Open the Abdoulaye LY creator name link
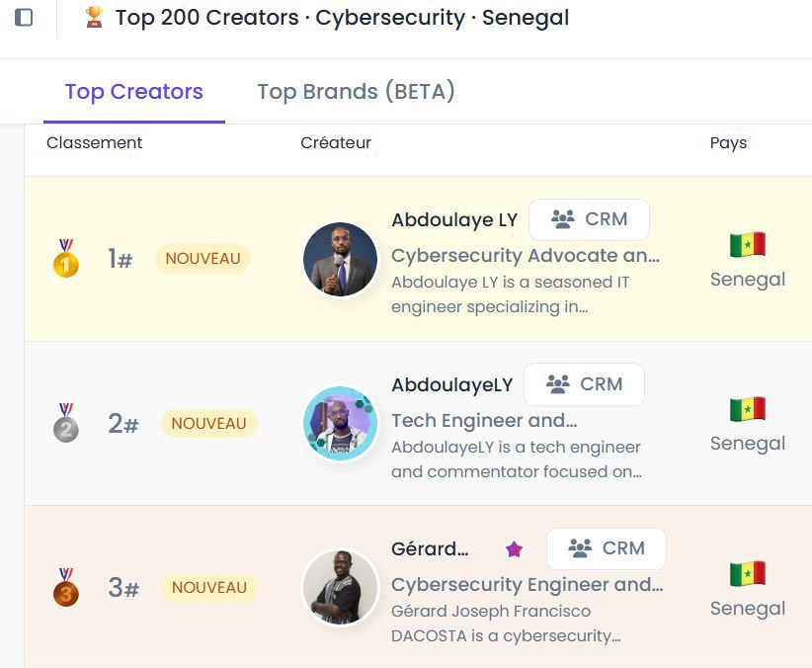The image size is (812, 668). click(x=454, y=219)
